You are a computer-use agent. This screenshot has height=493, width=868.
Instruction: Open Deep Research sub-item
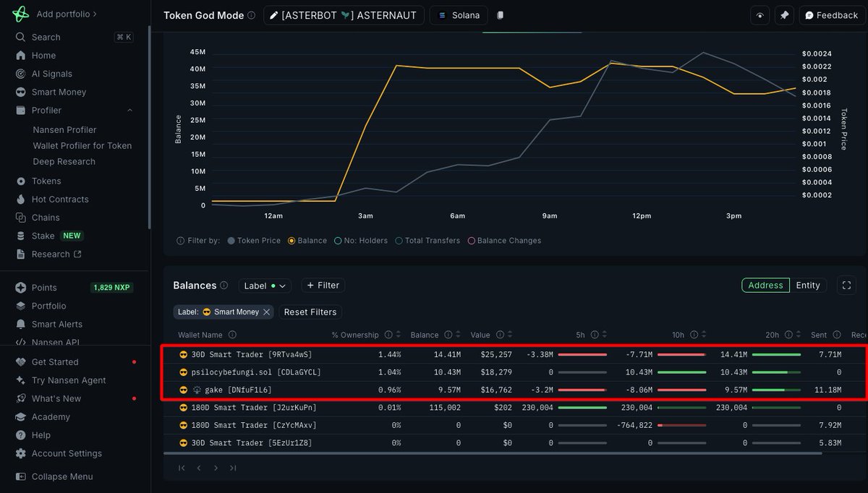pos(64,162)
